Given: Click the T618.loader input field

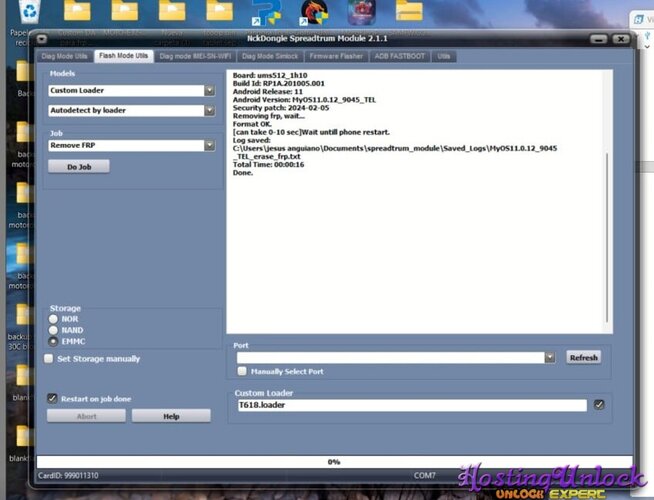Looking at the screenshot, I should 412,405.
